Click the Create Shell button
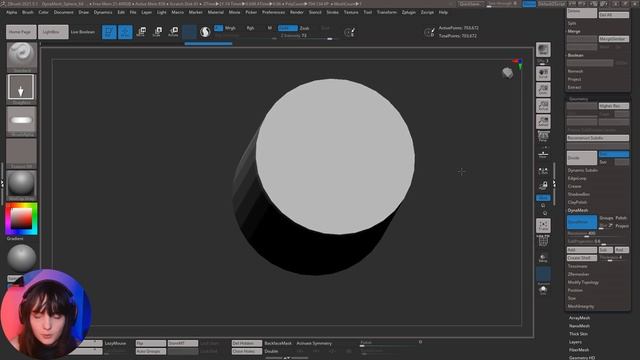 [x=582, y=258]
